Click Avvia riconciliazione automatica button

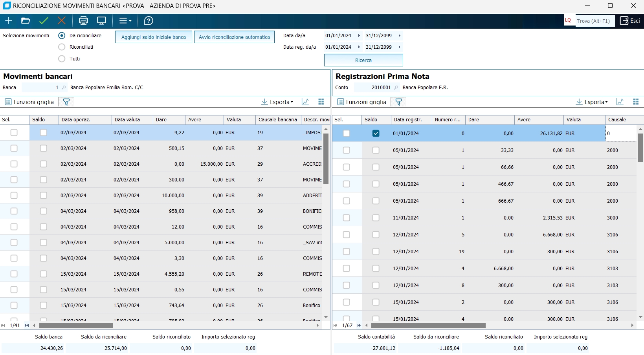pyautogui.click(x=234, y=37)
